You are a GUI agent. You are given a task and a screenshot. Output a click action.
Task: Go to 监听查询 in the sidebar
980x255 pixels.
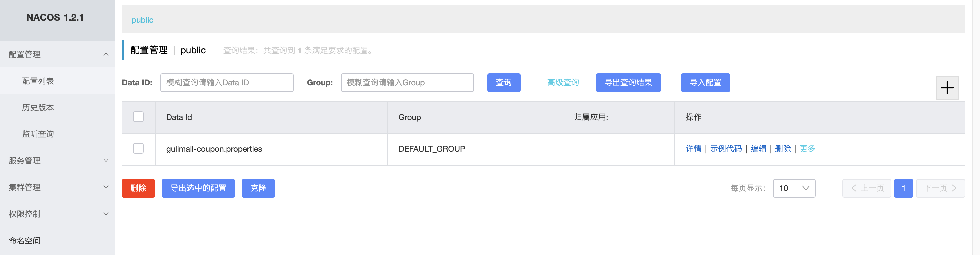coord(38,134)
